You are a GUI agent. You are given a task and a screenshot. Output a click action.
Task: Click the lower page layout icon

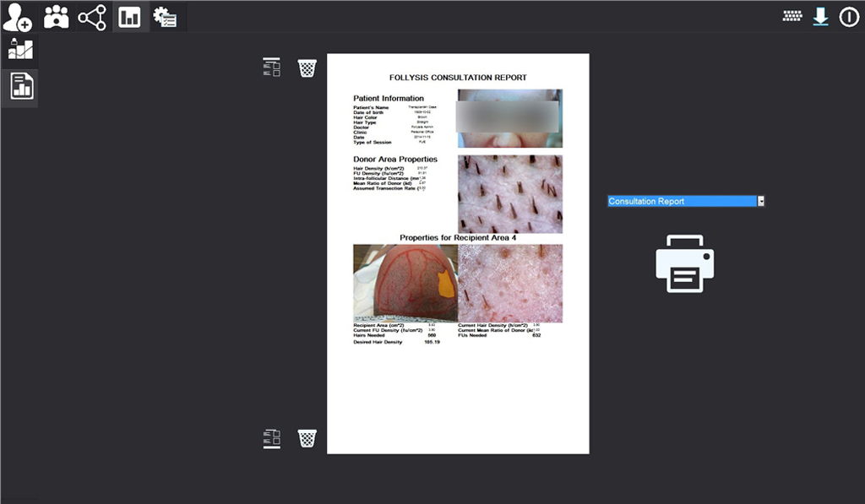(x=271, y=438)
